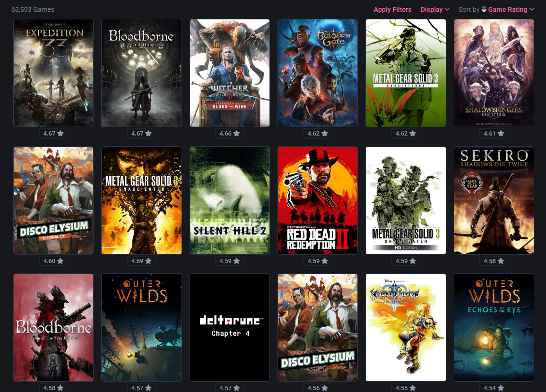
Task: Click the star icon under Witcher Blood and Wine
Action: (x=237, y=133)
